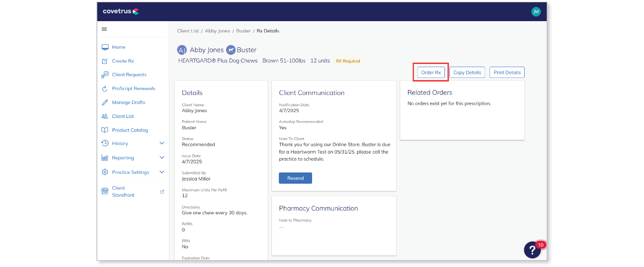644x267 pixels.
Task: Click the Client Requests icon
Action: [x=105, y=75]
